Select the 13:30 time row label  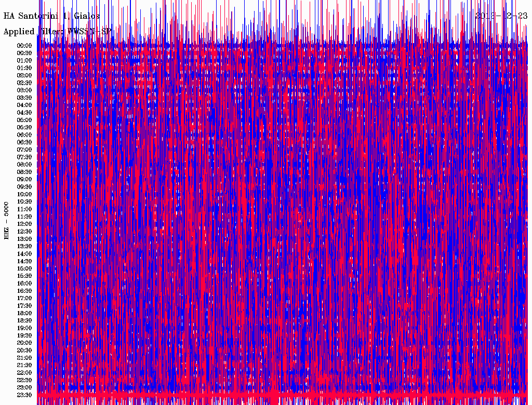pyautogui.click(x=24, y=247)
